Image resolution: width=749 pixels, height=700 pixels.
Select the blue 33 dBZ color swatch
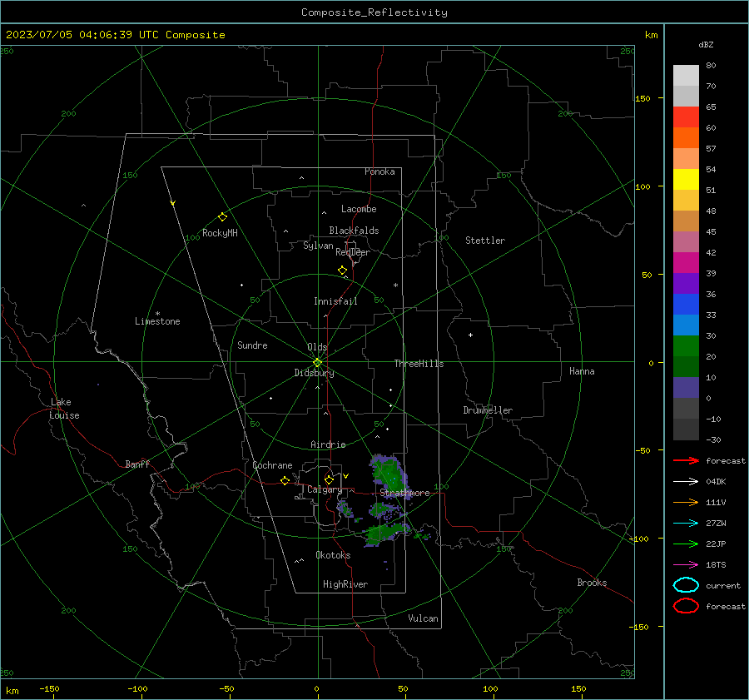pos(686,304)
